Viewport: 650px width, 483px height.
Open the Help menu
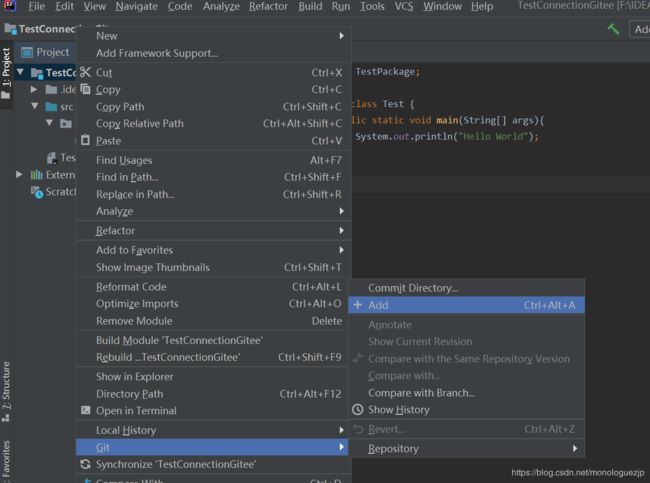tap(482, 6)
